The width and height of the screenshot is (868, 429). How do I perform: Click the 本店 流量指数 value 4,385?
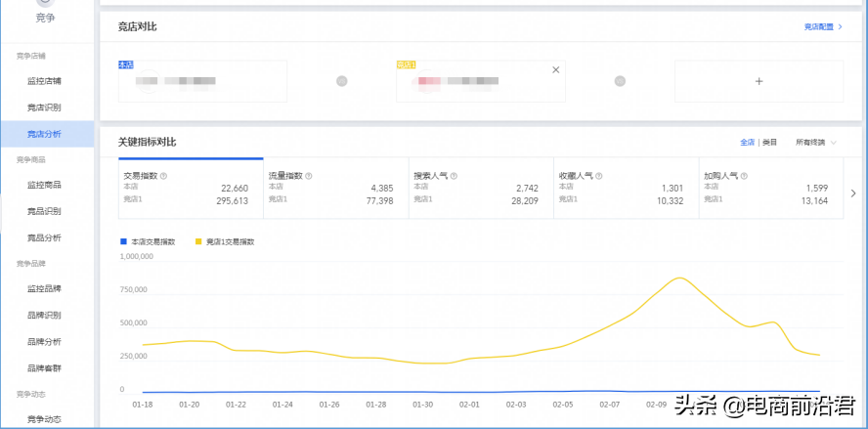point(382,189)
